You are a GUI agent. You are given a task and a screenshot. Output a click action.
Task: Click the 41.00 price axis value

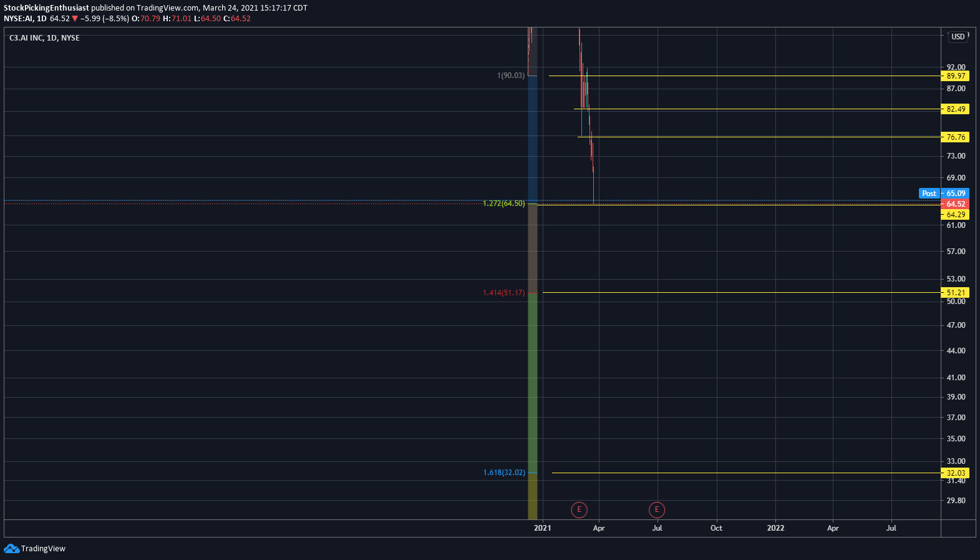(956, 378)
